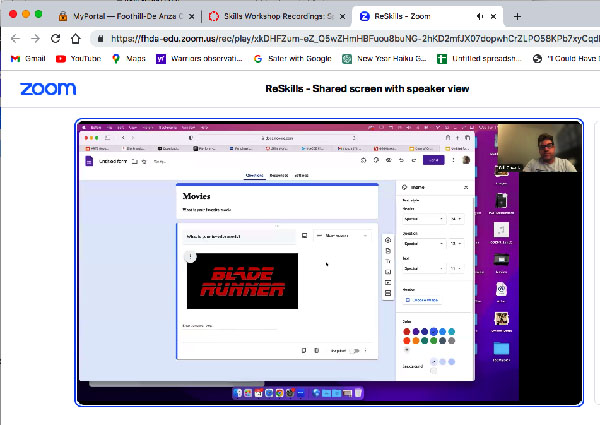Click Import questions icon in floating toolbar
The width and height of the screenshot is (600, 425).
pos(388,251)
